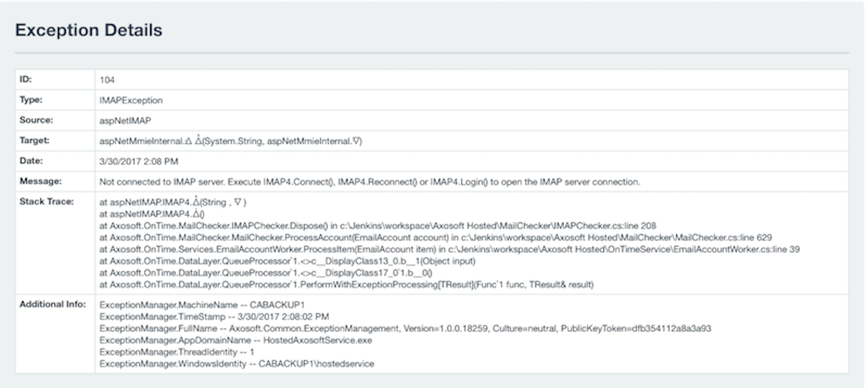868x388 pixels.
Task: Select the aspNetMmieInternal target value
Action: click(x=230, y=141)
